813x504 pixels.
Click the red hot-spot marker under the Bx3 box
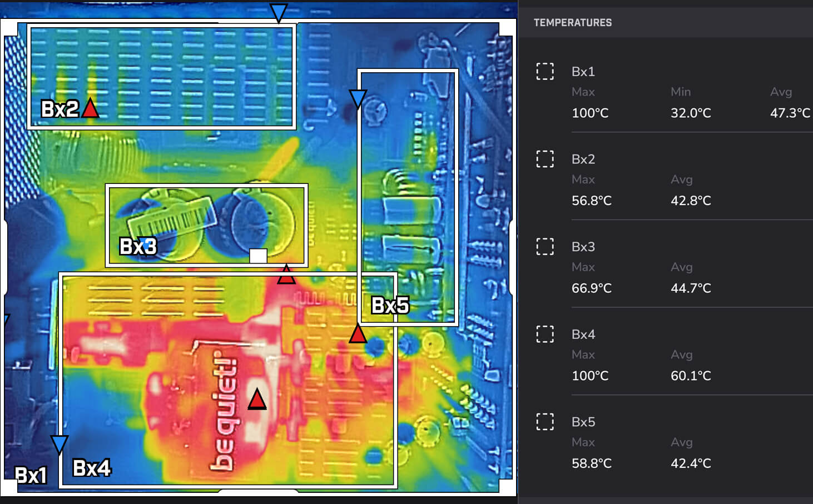click(286, 275)
